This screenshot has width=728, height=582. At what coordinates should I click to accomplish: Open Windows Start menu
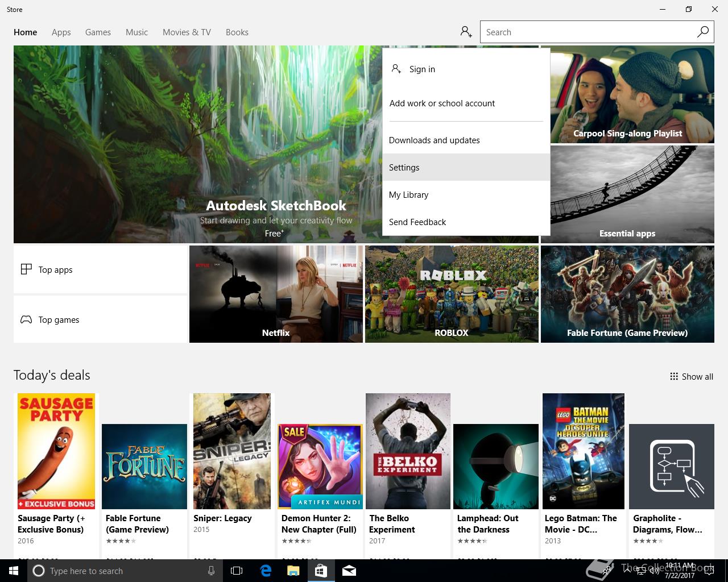[x=13, y=571]
